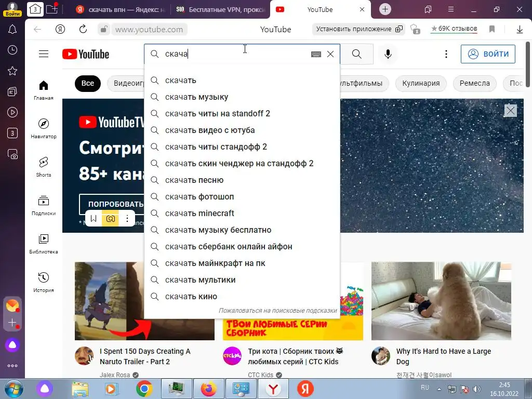This screenshot has width=532, height=399.
Task: Open the screenshot tool in the side panel
Action: 12,154
